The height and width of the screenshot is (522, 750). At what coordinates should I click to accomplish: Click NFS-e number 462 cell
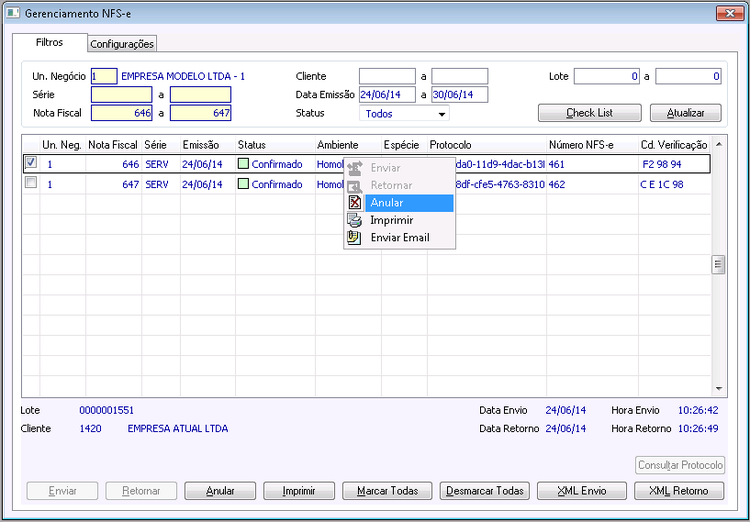pyautogui.click(x=592, y=184)
